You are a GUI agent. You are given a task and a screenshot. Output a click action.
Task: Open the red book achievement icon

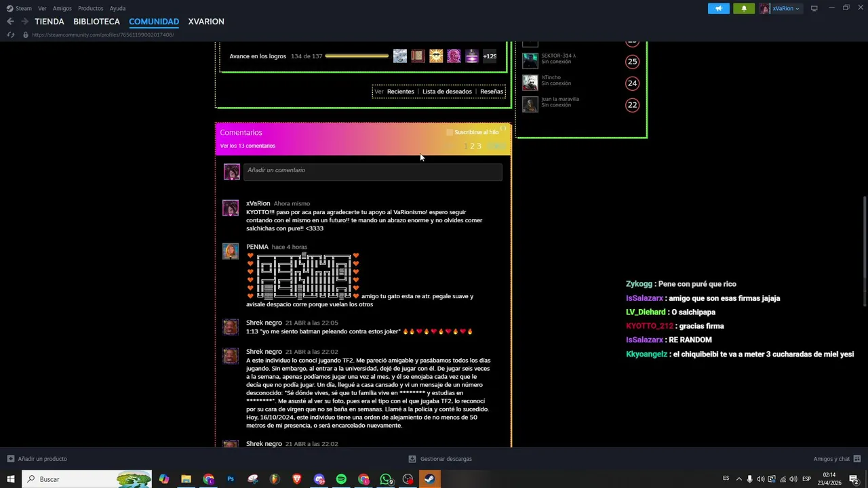pos(418,56)
